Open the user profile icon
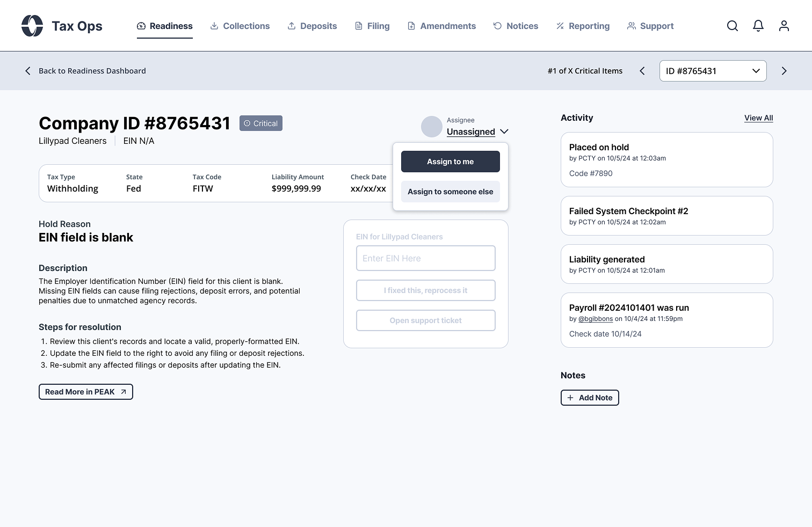This screenshot has width=812, height=527. click(784, 26)
